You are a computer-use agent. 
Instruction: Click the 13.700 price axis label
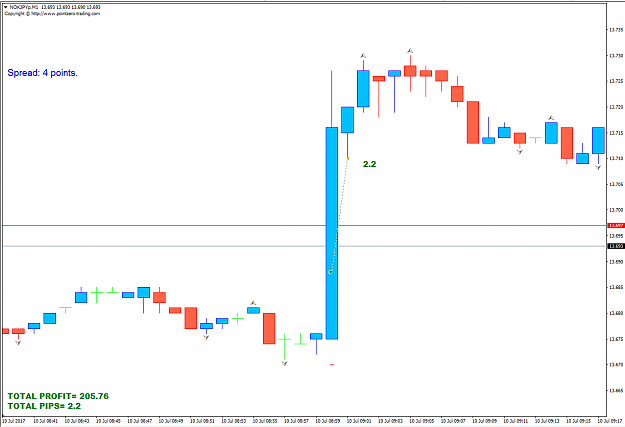click(616, 210)
